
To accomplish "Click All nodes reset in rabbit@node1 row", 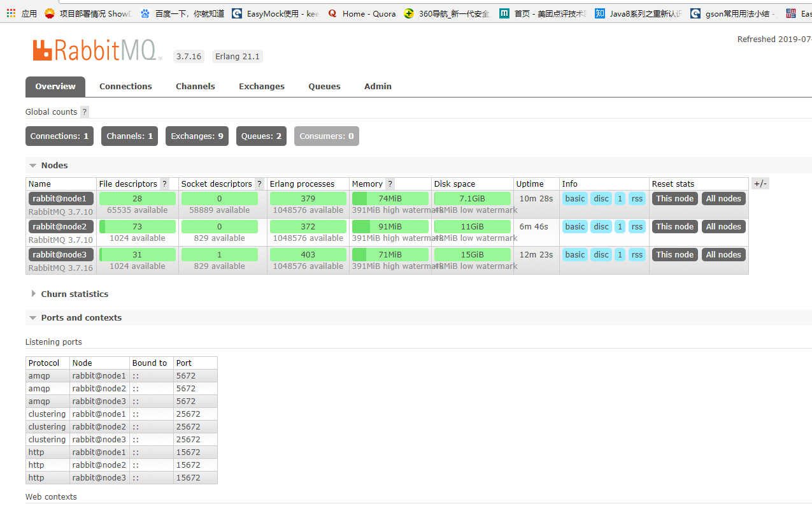I will pos(723,198).
